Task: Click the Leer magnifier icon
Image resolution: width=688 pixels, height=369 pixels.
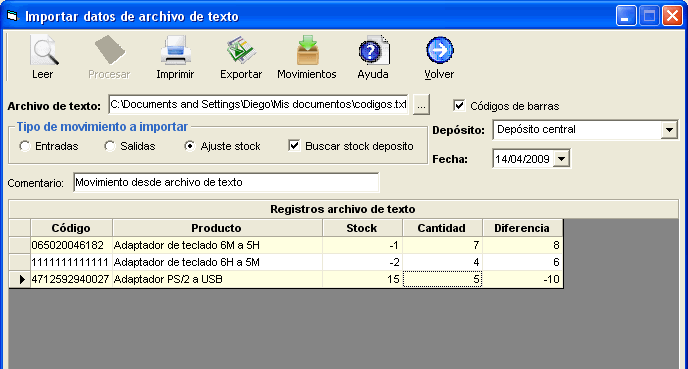Action: (x=43, y=50)
